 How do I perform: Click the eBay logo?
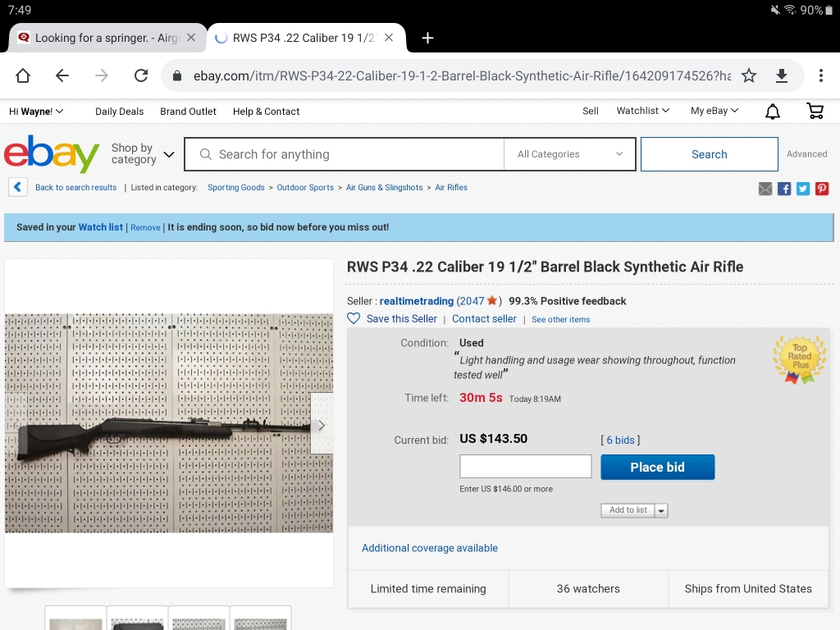pyautogui.click(x=52, y=153)
